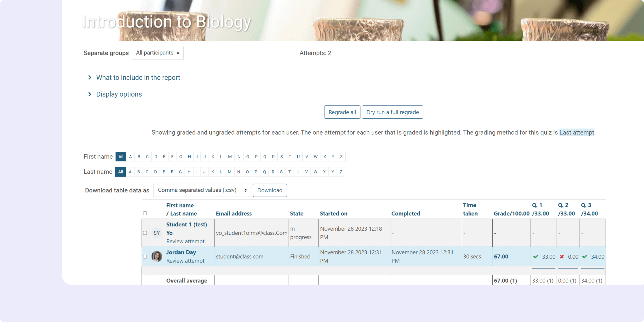Click Jordan Day's profile picture
This screenshot has height=322, width=644.
coord(157,256)
